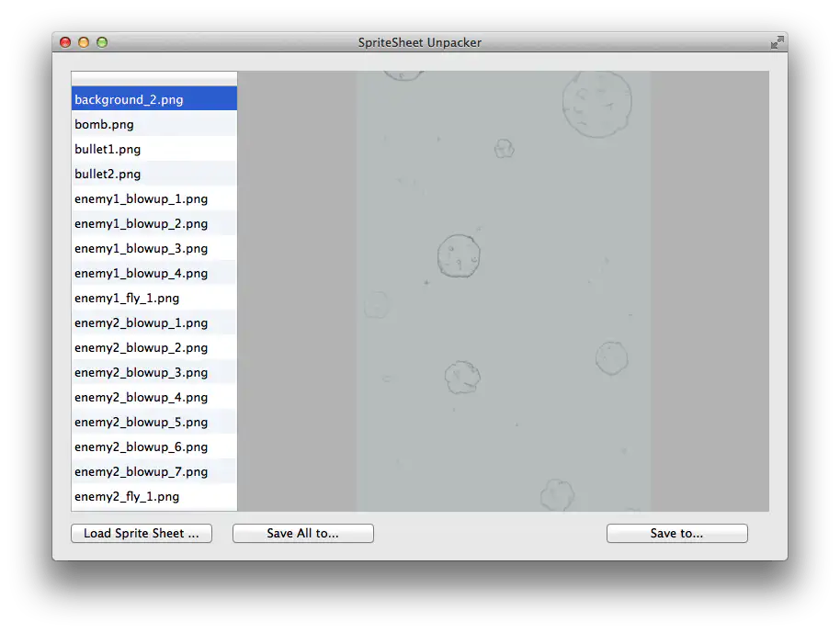This screenshot has height=633, width=840.
Task: Select enemy2_fly_1.png at the list bottom
Action: point(153,496)
